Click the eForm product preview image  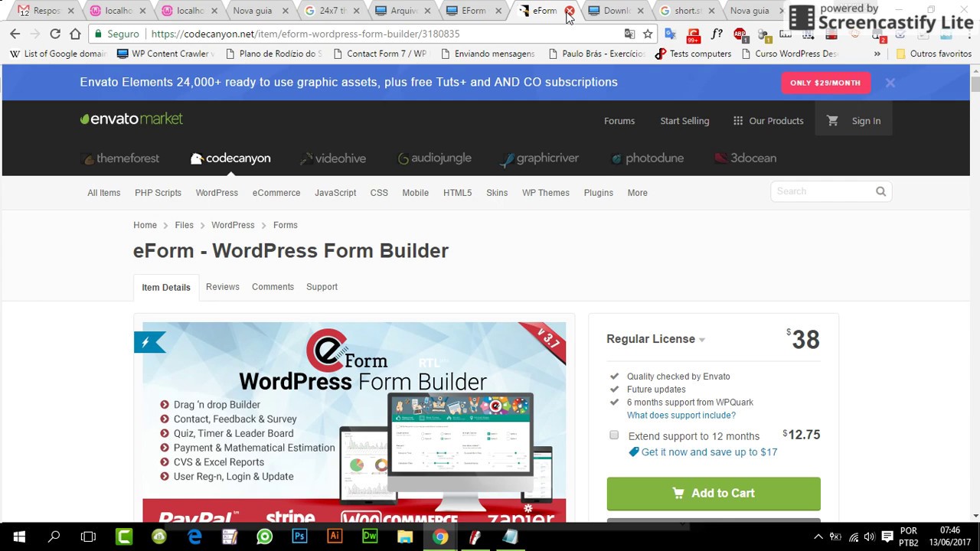click(354, 422)
